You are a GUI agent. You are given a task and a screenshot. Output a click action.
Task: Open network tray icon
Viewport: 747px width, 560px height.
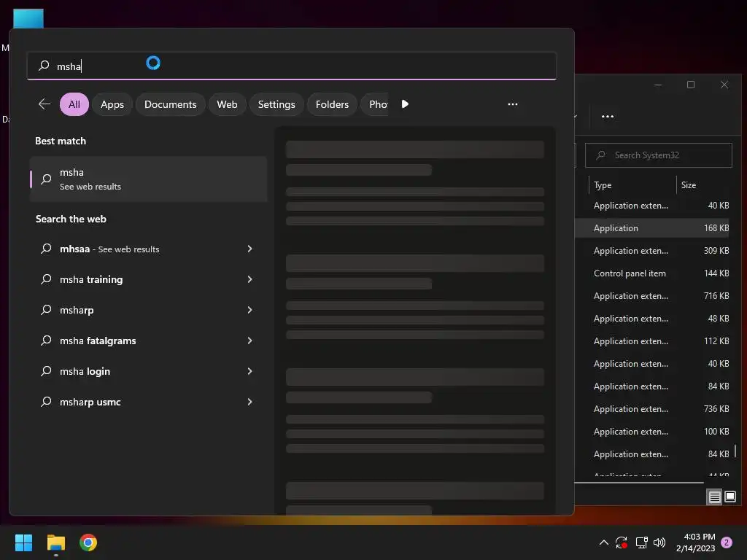click(641, 542)
